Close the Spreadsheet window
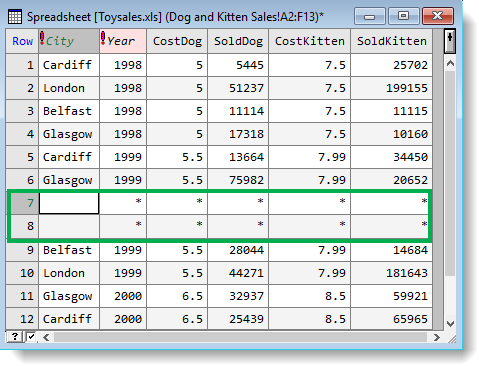Image resolution: width=479 pixels, height=366 pixels. [438, 16]
